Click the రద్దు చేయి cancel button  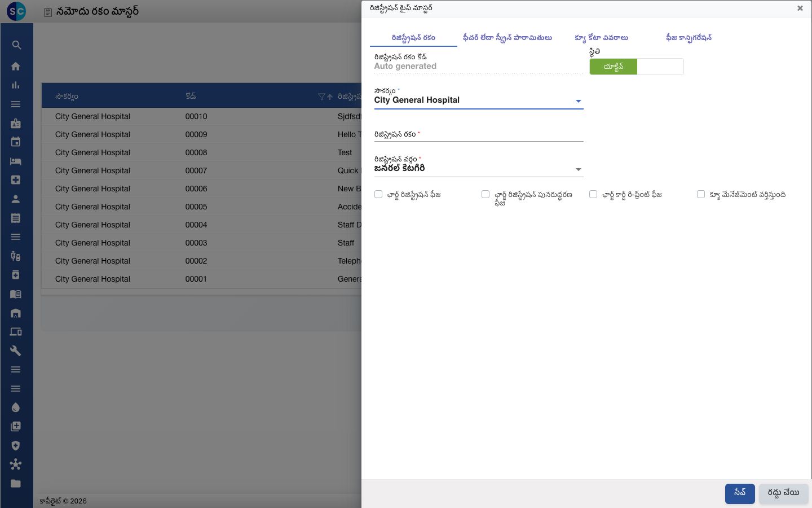coord(783,493)
